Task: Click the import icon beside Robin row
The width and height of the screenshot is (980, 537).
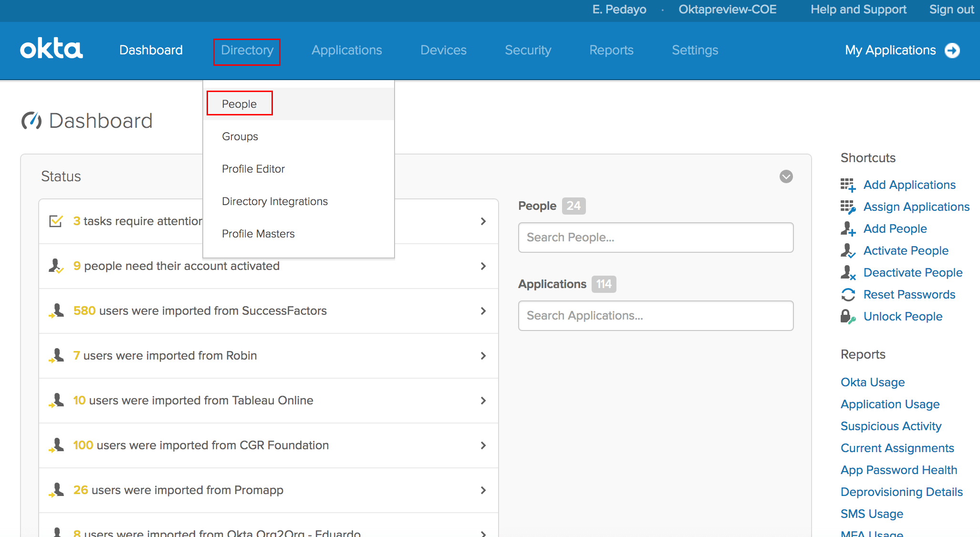Action: coord(56,355)
